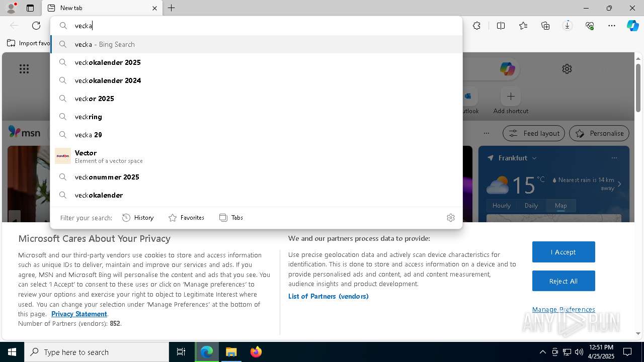Open a new tab with plus button
Viewport: 644px width, 362px height.
pyautogui.click(x=172, y=8)
